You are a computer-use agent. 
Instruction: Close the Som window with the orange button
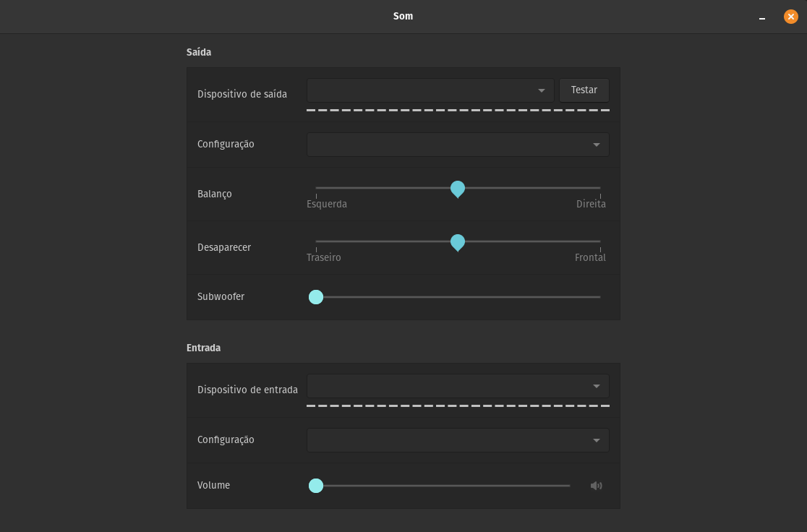(790, 16)
